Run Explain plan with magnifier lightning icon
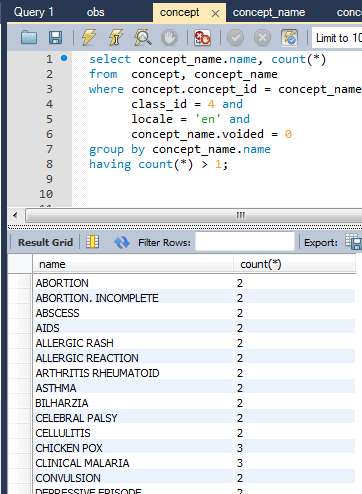 (143, 37)
